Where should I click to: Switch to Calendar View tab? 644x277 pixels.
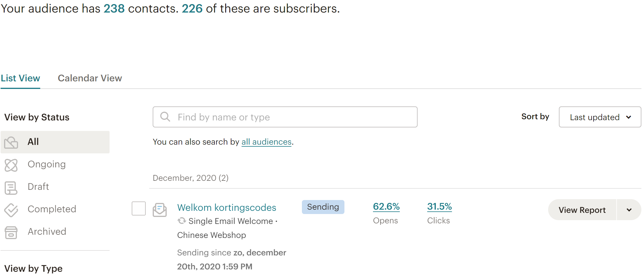point(90,78)
